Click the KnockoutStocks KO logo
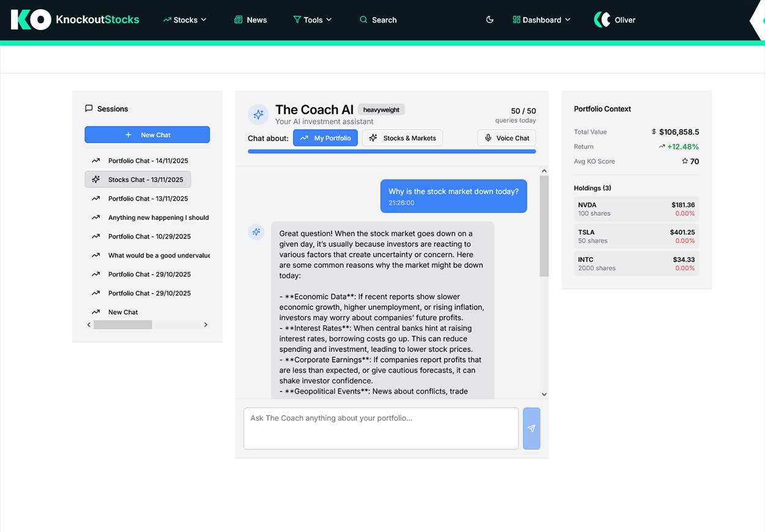The image size is (765, 532). [31, 20]
